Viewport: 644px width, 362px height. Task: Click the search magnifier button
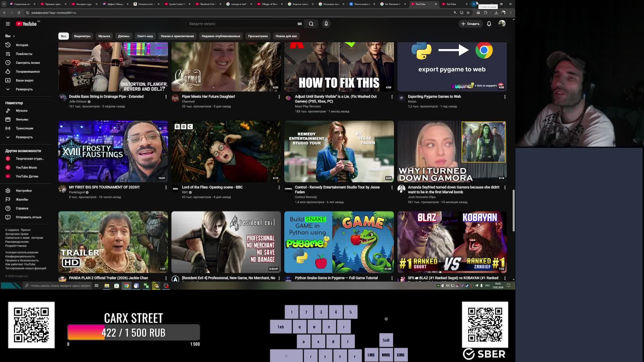point(311,24)
